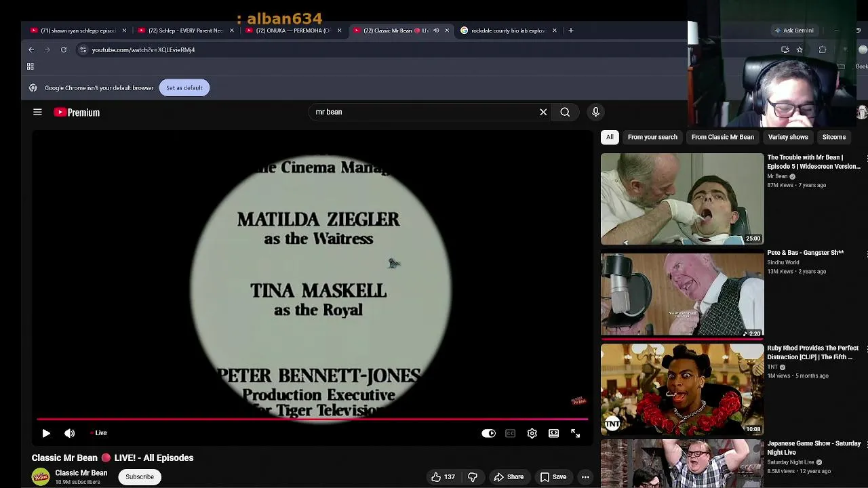Play the Classic Mr Bean video
The width and height of the screenshot is (868, 488).
46,433
